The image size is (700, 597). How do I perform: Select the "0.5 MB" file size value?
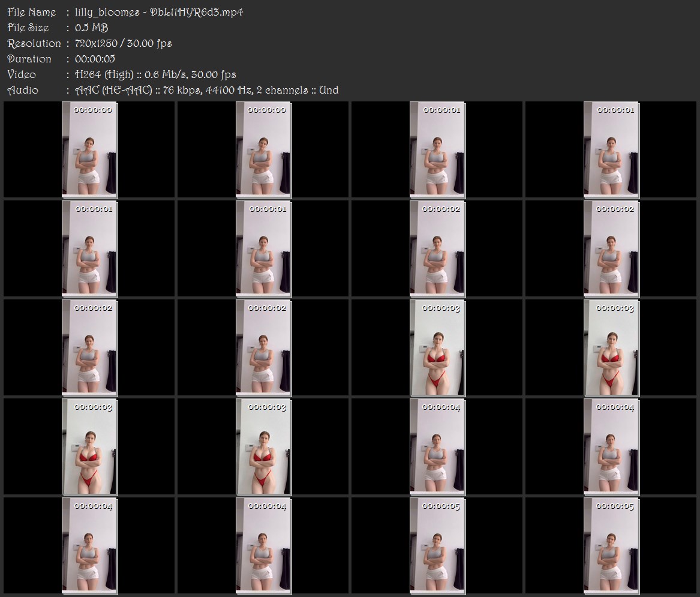point(92,28)
